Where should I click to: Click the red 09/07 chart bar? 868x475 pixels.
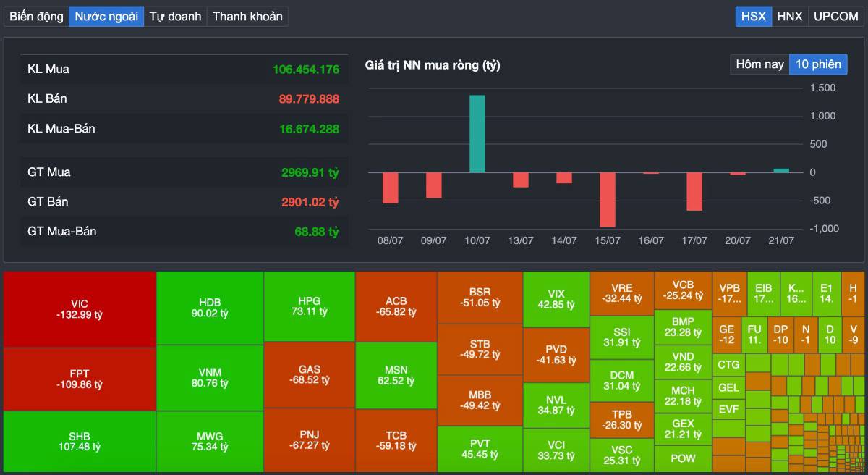(434, 185)
